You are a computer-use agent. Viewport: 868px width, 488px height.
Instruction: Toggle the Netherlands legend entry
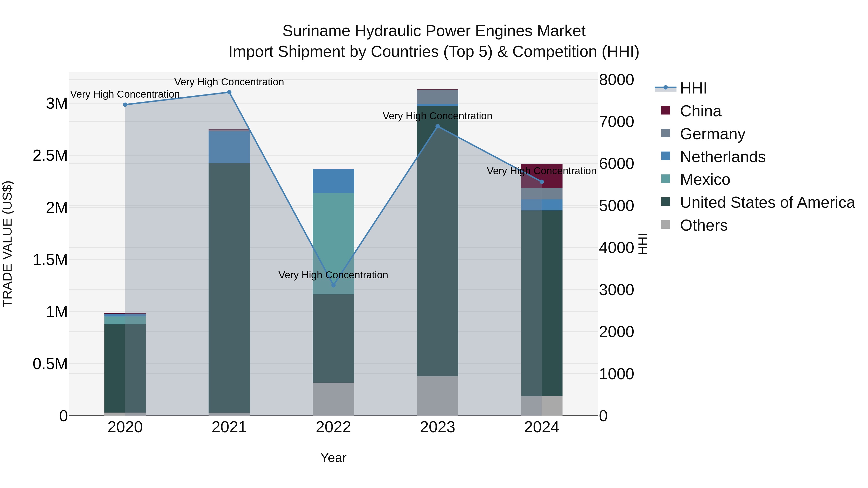point(713,157)
